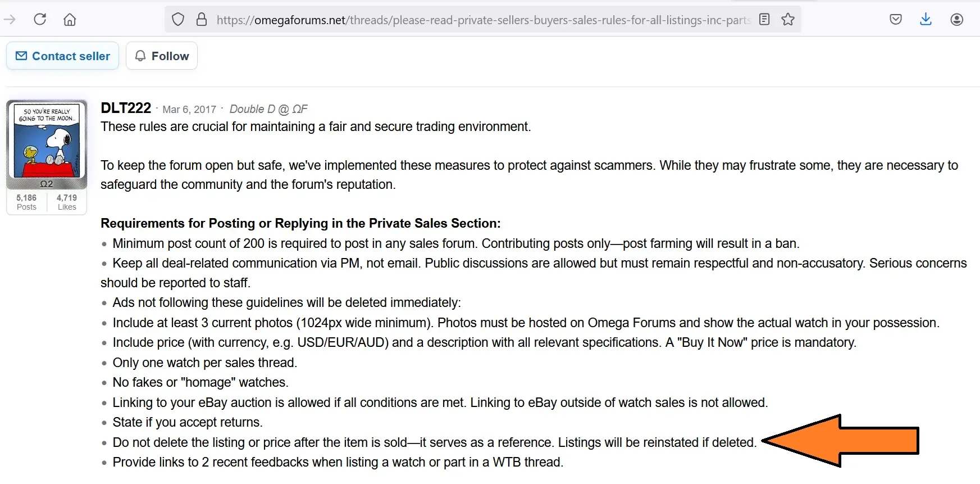Screen dimensions: 980x484
Task: Click the Mar 6, 2017 post date
Action: (189, 109)
